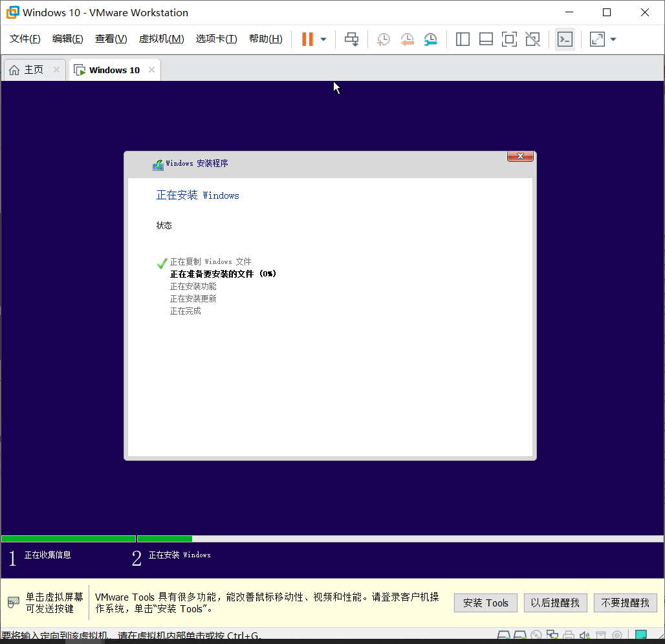Click the '正在复制 Windows 文件' completed step
The height and width of the screenshot is (644, 665).
coord(211,261)
